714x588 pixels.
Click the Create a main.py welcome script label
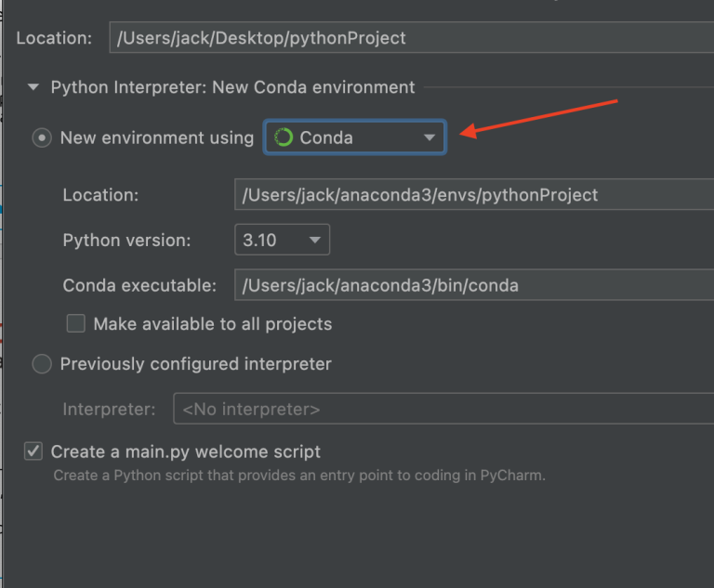point(186,451)
